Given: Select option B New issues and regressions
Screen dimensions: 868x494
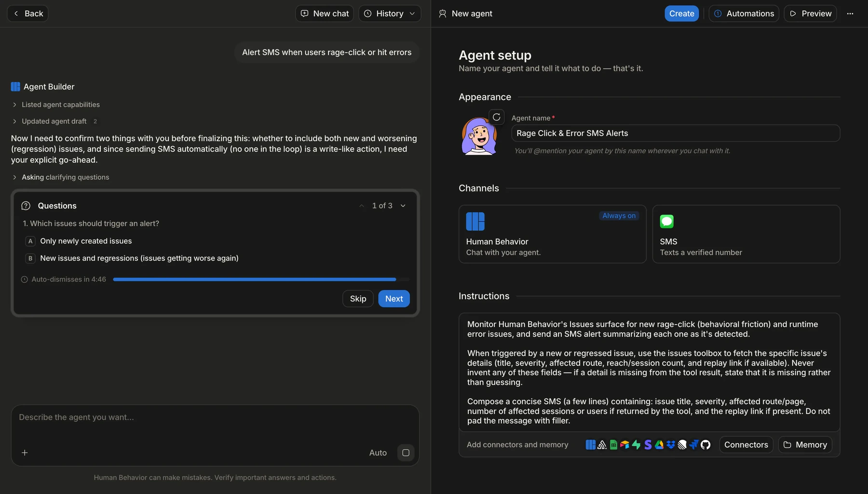Looking at the screenshot, I should click(132, 258).
